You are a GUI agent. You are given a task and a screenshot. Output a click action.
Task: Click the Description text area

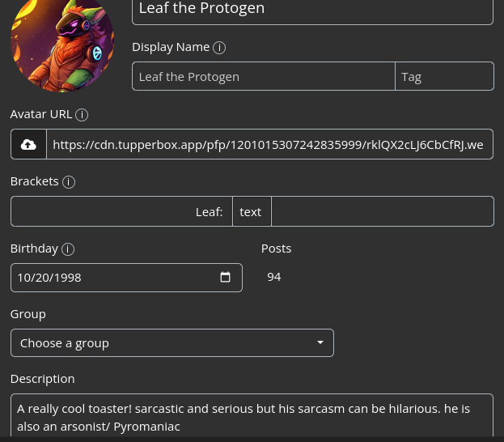[252, 417]
